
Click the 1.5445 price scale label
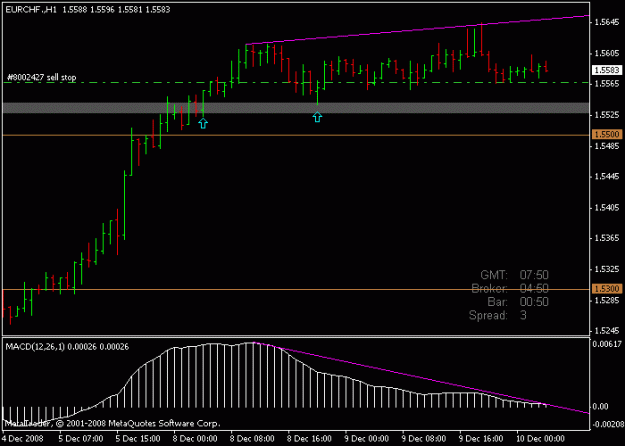(x=607, y=177)
